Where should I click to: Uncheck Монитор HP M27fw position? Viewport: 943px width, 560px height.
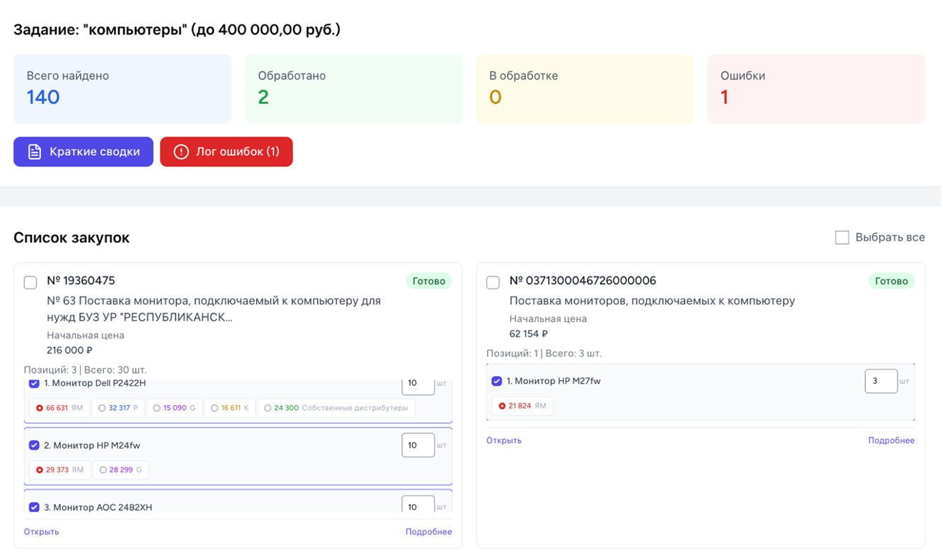click(x=496, y=381)
